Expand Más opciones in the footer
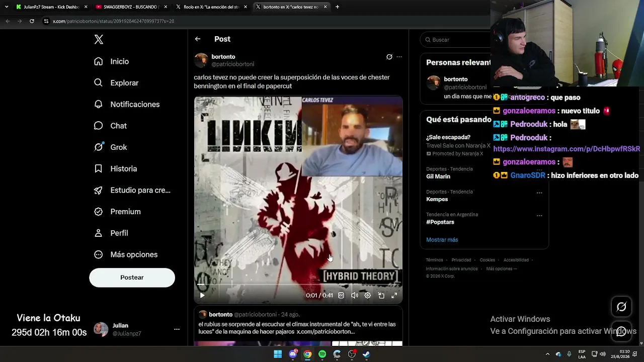644x362 pixels. (x=502, y=268)
